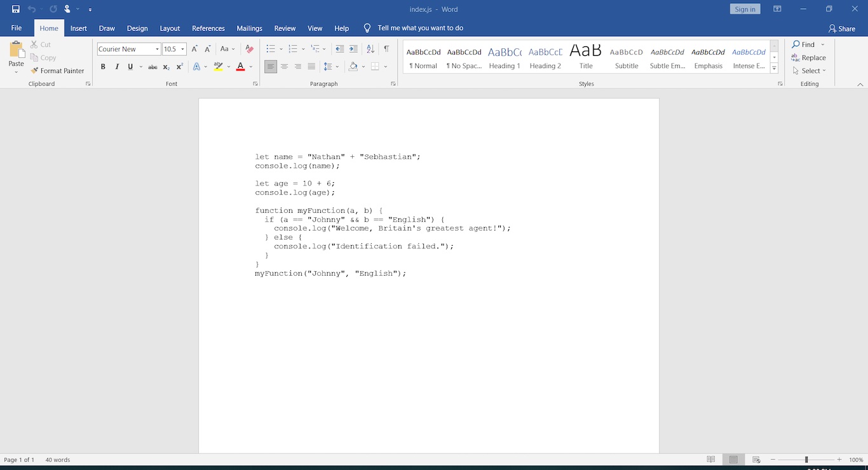Clear all formatting with the eraser icon
Screen dimensions: 868x470
coord(248,48)
